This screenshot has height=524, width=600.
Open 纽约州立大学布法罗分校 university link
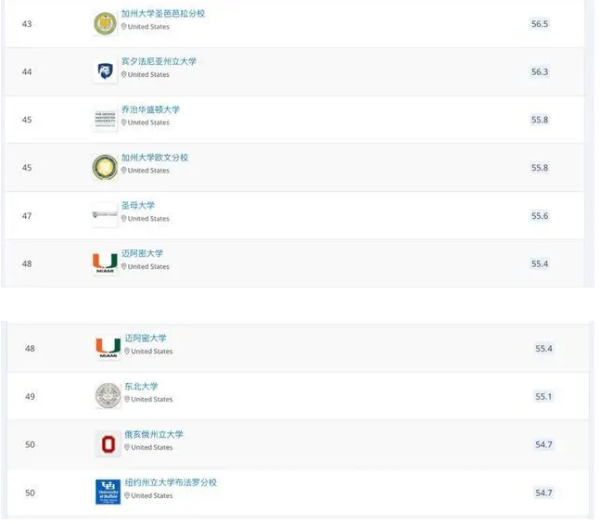coord(171,483)
